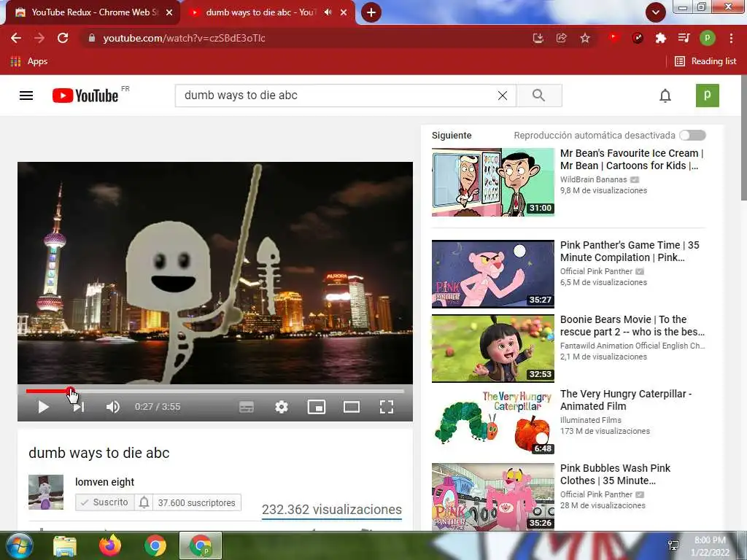Click the Suscrito subscribed button
Screen dimensions: 747x560
(104, 502)
